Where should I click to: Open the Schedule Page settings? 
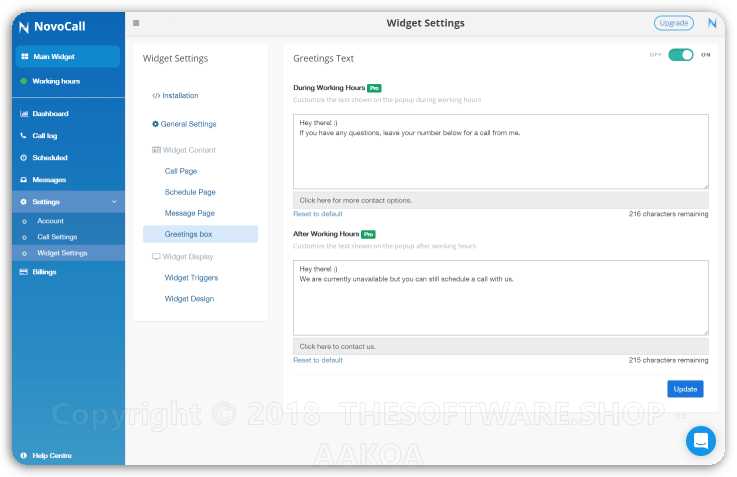[190, 192]
